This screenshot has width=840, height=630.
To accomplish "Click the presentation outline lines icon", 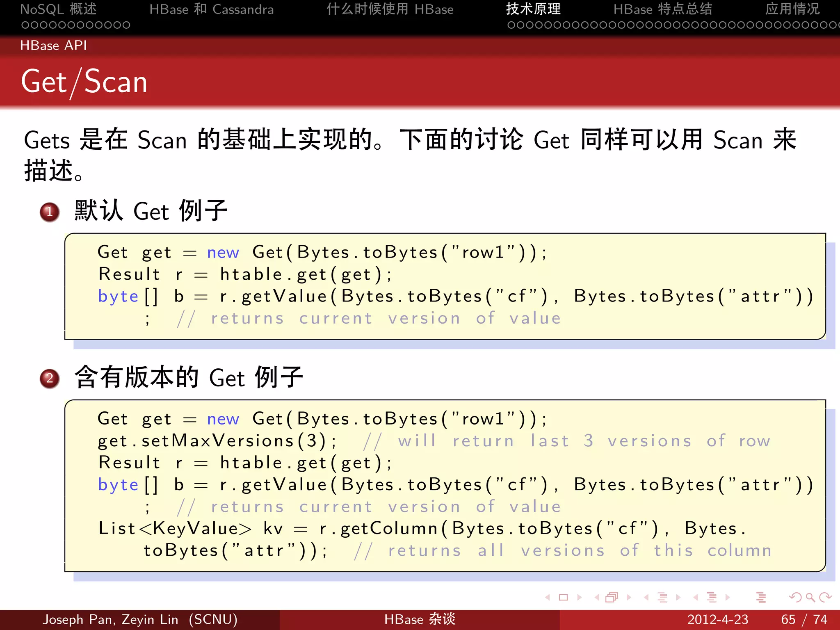I will pos(761,597).
